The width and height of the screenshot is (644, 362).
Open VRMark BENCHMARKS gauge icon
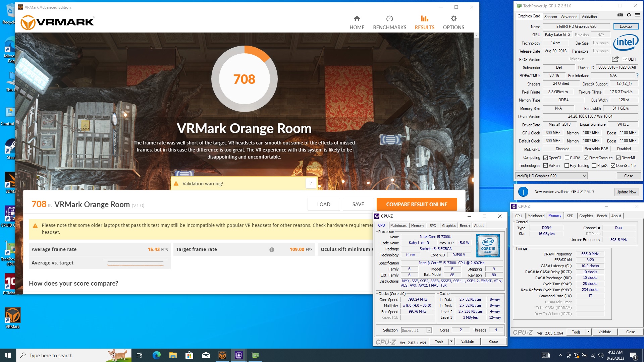pos(389,18)
